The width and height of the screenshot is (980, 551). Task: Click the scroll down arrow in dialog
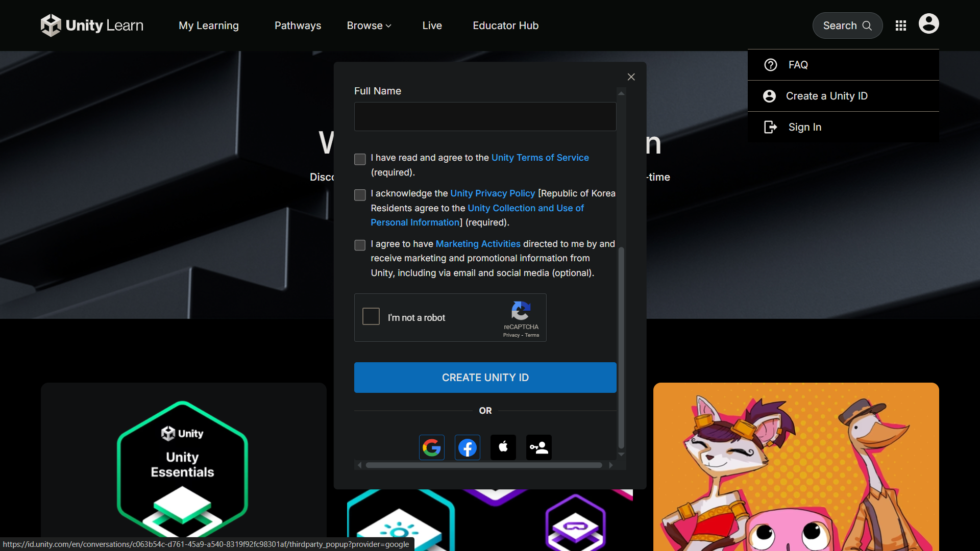(621, 454)
